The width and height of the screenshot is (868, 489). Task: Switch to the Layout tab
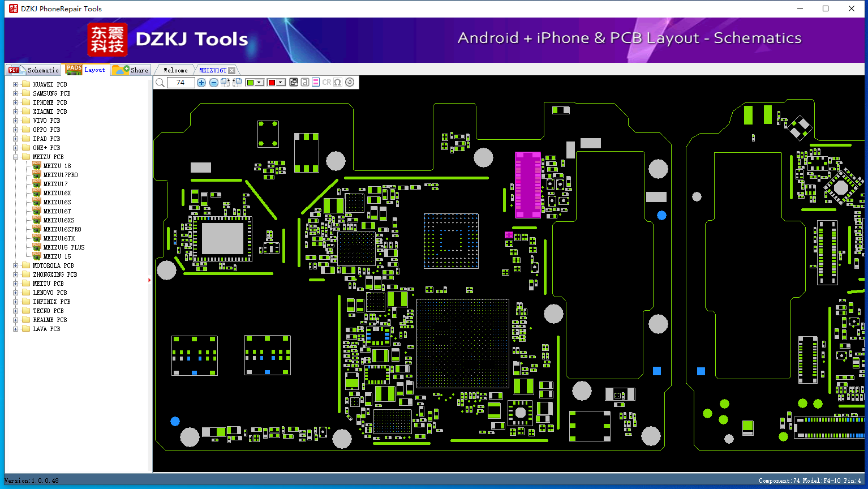(86, 70)
